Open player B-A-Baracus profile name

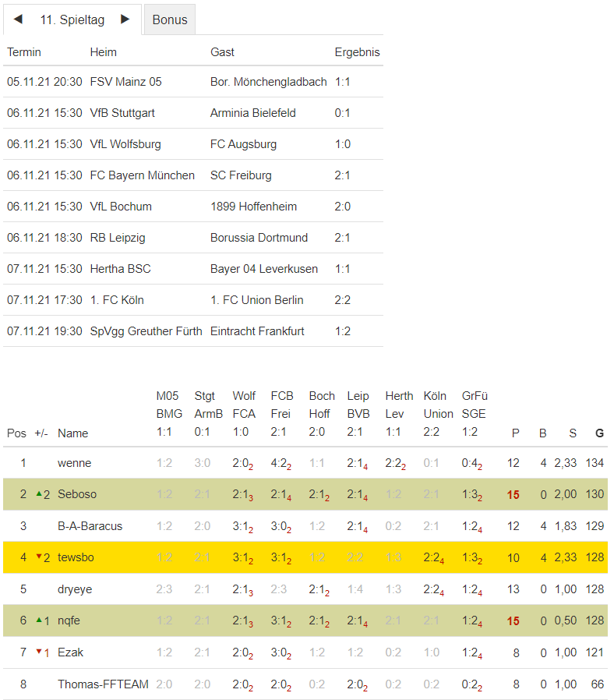click(90, 526)
